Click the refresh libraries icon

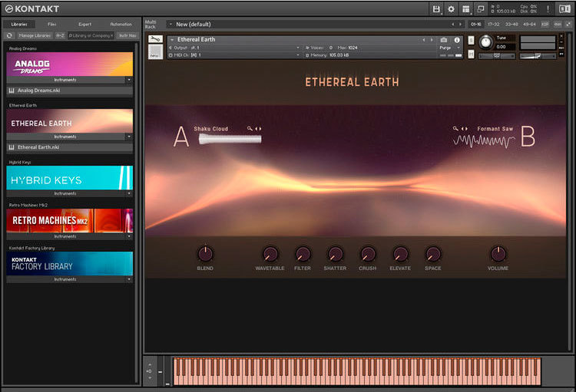click(9, 35)
